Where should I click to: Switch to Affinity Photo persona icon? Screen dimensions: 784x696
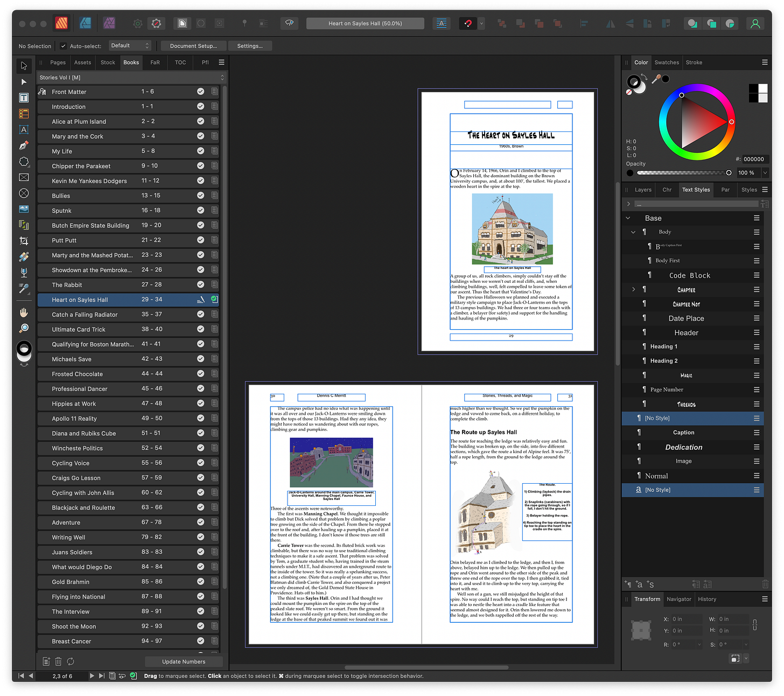[x=109, y=23]
